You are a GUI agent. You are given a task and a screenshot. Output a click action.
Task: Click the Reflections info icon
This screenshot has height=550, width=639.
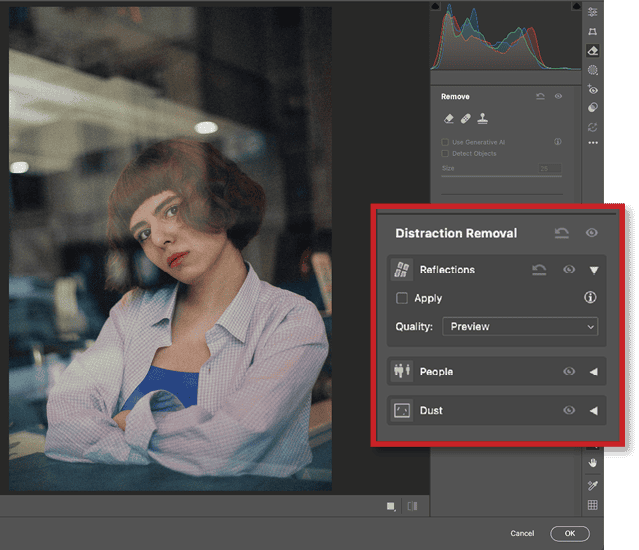[x=591, y=298]
